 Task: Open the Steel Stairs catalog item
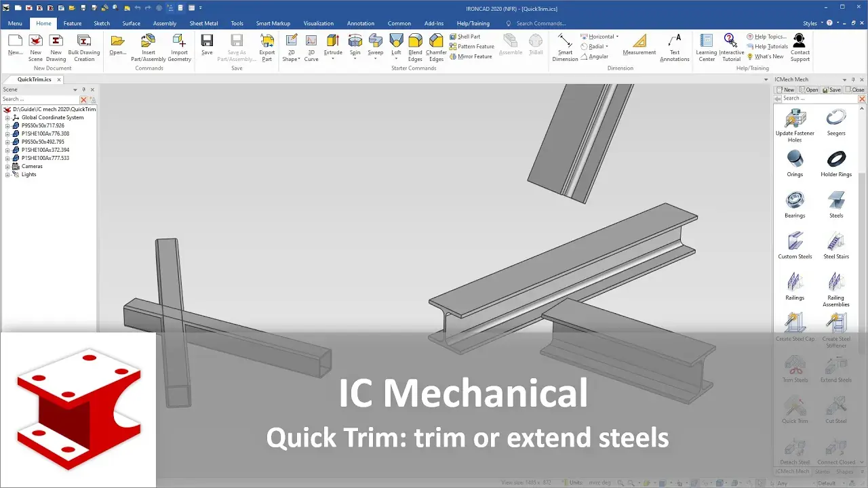[x=836, y=245]
